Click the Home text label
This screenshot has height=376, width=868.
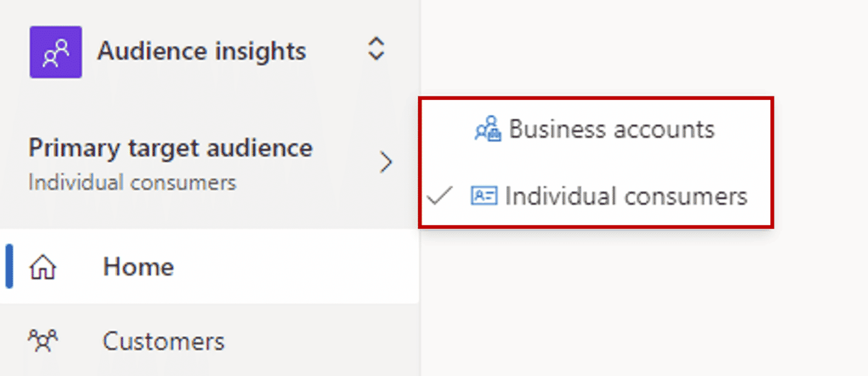tap(138, 267)
